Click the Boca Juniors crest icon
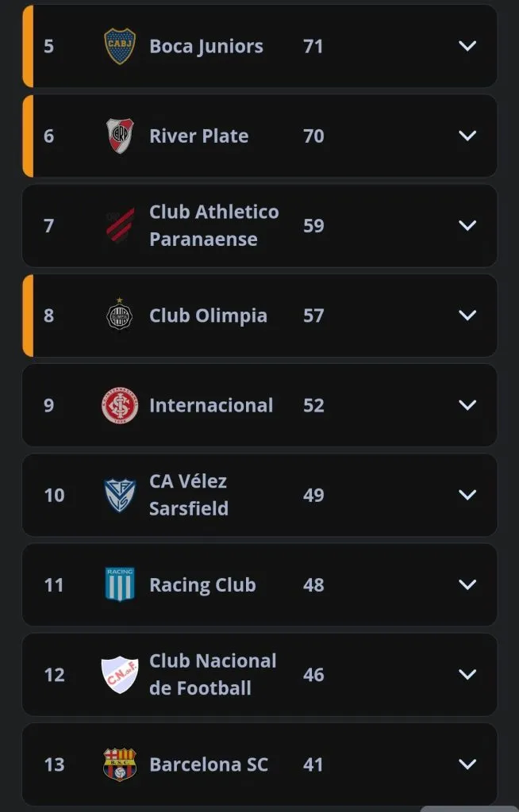The image size is (519, 812). [120, 46]
